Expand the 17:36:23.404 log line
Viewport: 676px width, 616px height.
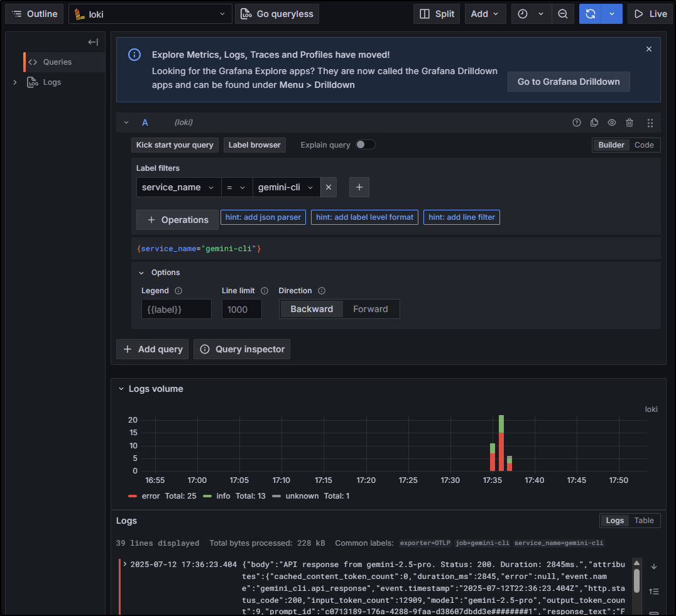(125, 564)
